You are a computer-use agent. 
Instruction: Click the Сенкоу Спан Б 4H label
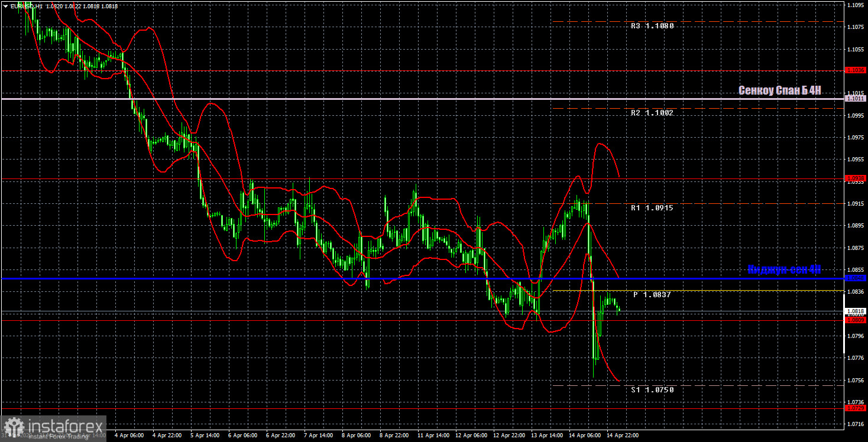779,90
